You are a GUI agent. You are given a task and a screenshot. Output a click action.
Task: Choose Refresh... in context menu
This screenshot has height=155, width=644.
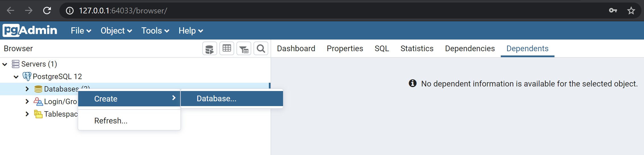click(x=111, y=121)
